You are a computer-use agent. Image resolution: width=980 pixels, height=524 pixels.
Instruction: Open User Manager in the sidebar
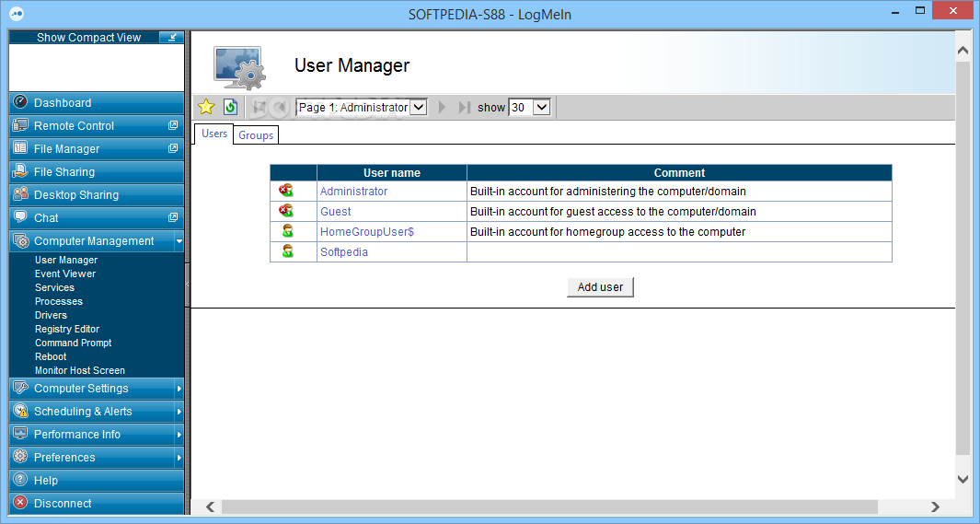coord(66,260)
